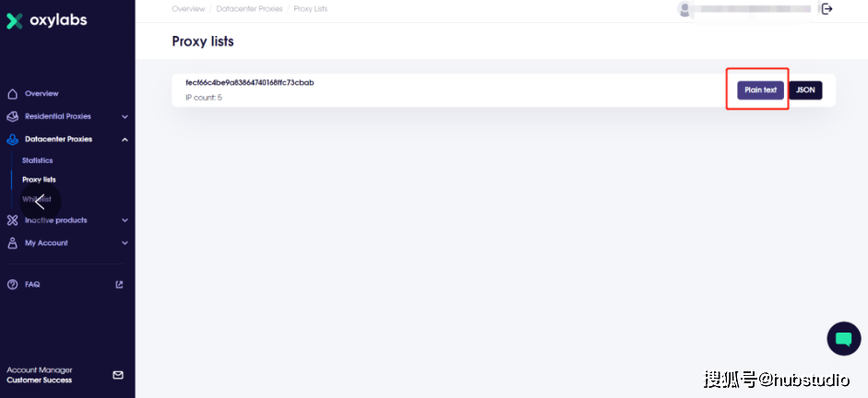Click the logout icon in top bar
Viewport: 868px width, 398px height.
coord(827,9)
